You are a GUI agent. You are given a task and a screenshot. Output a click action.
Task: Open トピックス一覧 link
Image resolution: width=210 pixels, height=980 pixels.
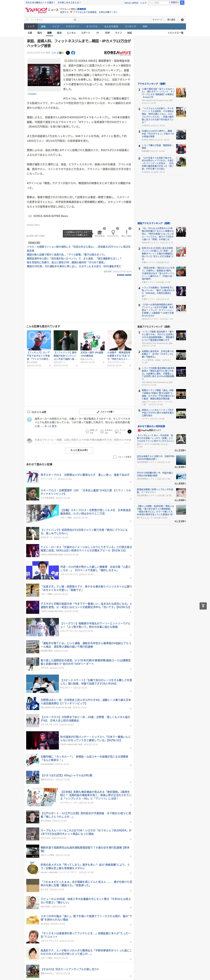(x=175, y=33)
